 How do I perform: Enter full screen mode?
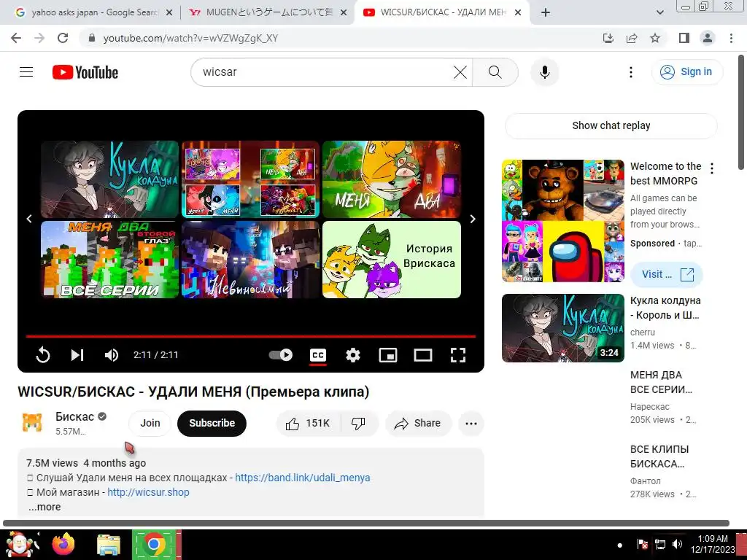point(458,355)
